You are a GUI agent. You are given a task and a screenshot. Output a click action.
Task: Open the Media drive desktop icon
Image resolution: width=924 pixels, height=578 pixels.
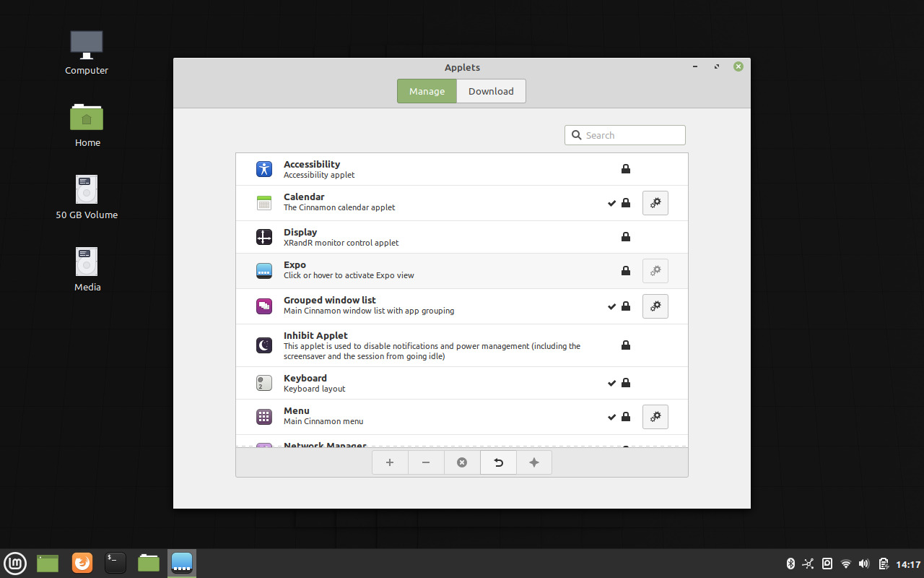87,269
